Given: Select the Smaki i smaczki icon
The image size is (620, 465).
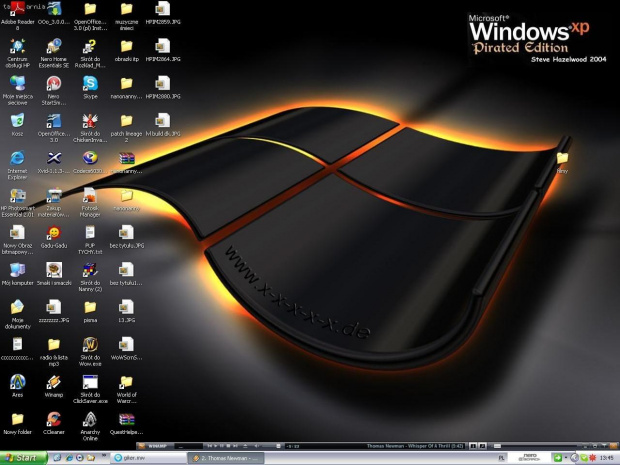Looking at the screenshot, I should point(54,274).
